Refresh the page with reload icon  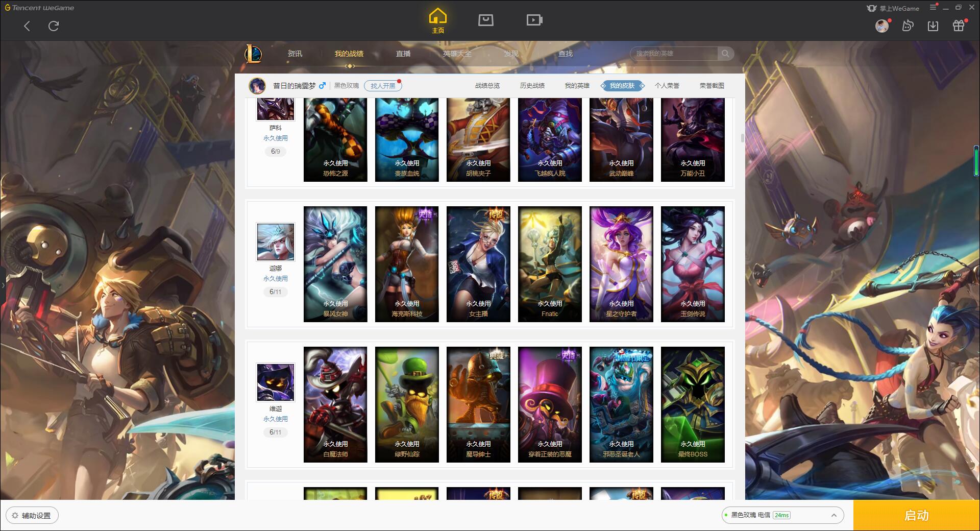[x=54, y=26]
